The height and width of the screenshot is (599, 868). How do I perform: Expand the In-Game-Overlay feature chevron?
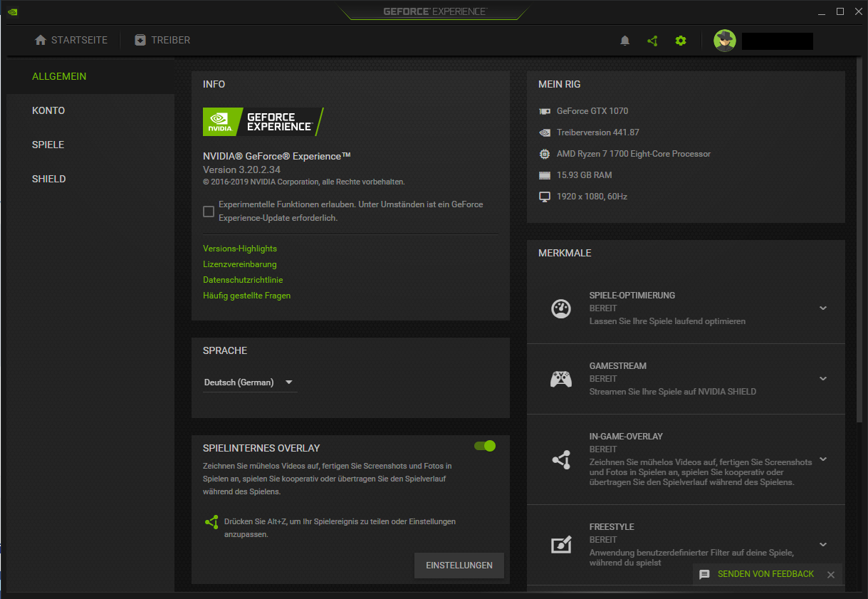click(x=823, y=459)
